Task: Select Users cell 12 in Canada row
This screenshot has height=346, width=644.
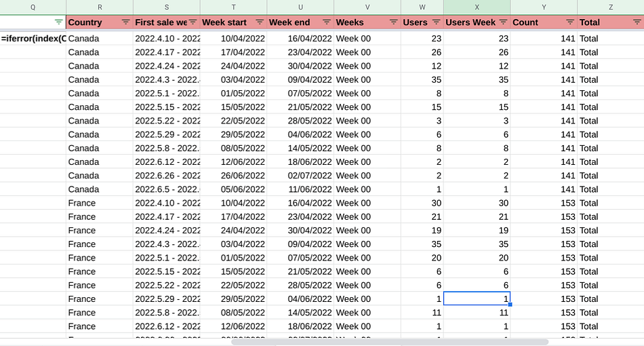Action: [422, 66]
